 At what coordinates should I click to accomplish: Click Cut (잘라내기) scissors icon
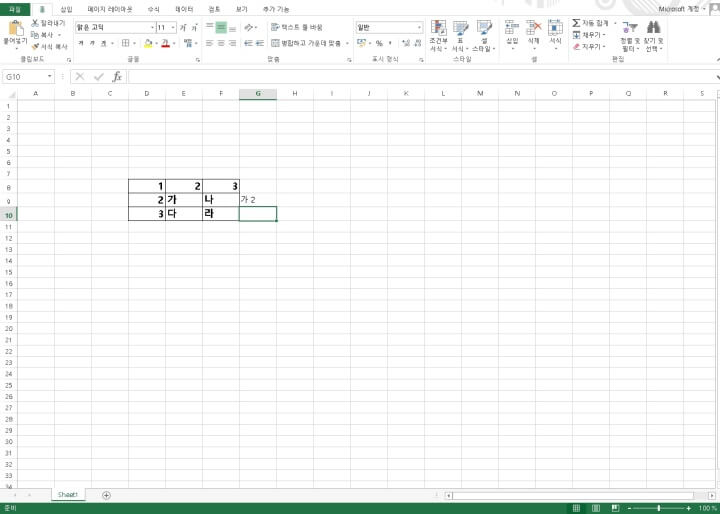point(35,23)
